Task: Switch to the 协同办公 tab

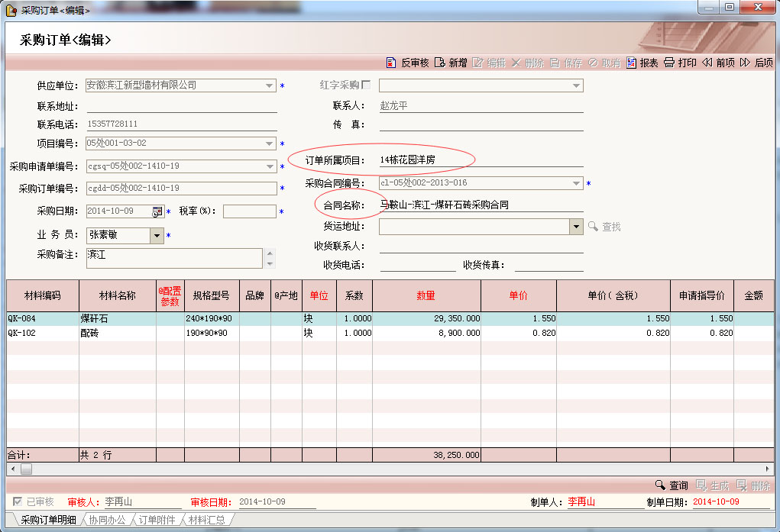Action: pyautogui.click(x=108, y=520)
